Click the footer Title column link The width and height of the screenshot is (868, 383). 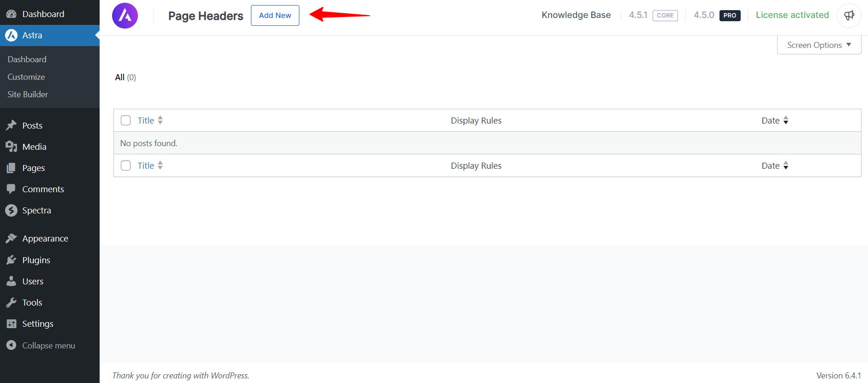click(146, 165)
